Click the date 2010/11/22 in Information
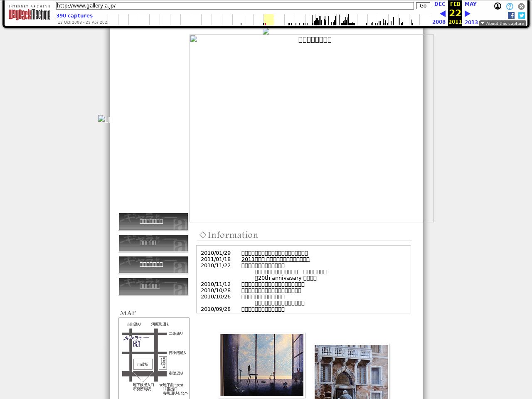Image resolution: width=532 pixels, height=399 pixels. (x=216, y=266)
